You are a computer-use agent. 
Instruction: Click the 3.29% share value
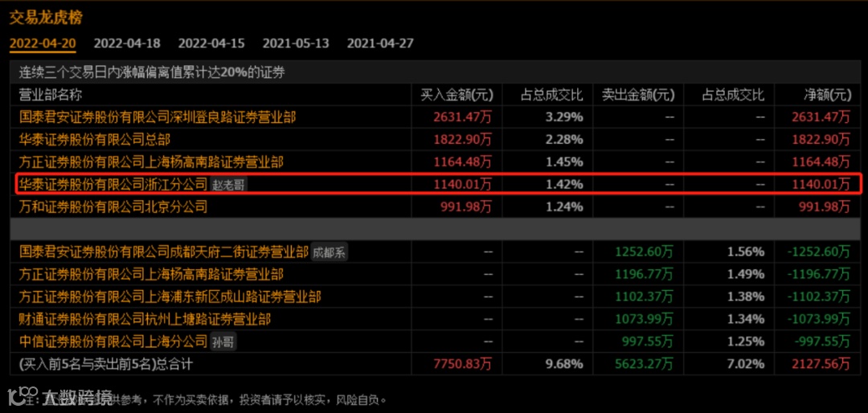566,117
